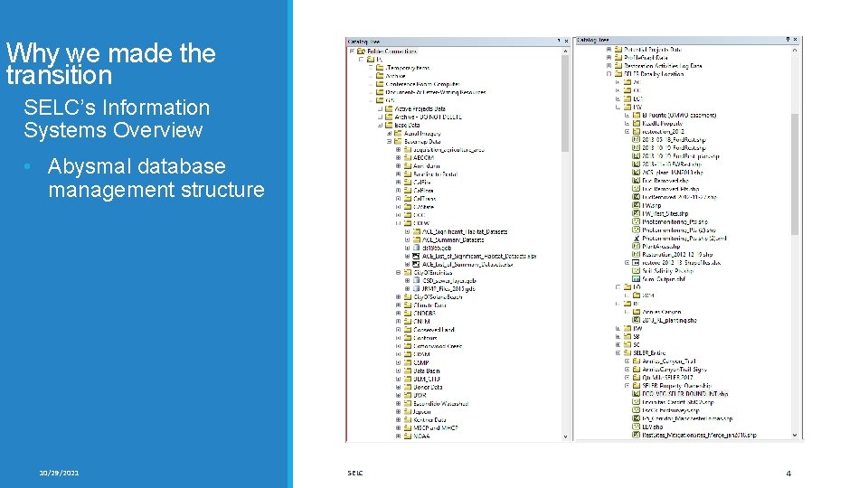Expand the Donor Data folder
The image size is (868, 488).
click(x=398, y=388)
